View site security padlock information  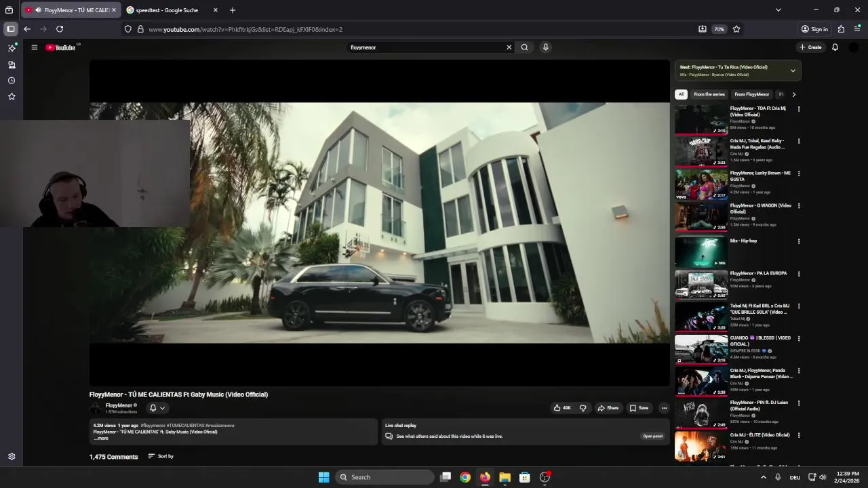pyautogui.click(x=140, y=29)
